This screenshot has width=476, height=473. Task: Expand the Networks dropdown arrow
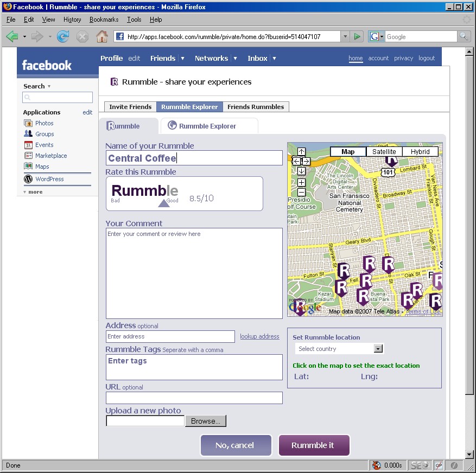(x=235, y=58)
